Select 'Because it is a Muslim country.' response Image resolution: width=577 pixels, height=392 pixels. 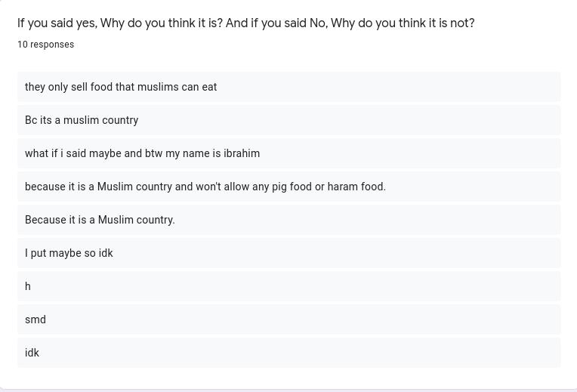point(288,220)
